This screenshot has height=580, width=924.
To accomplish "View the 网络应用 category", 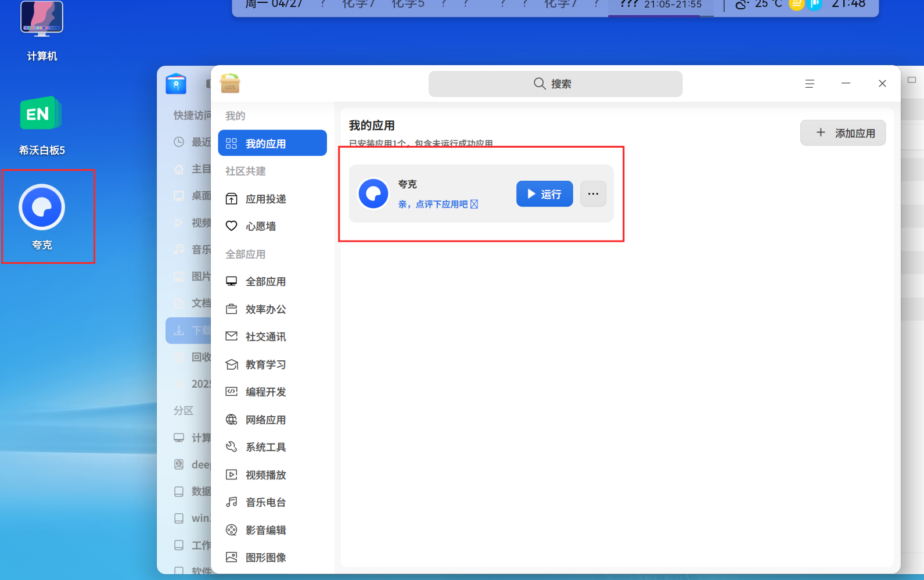I will [272, 420].
